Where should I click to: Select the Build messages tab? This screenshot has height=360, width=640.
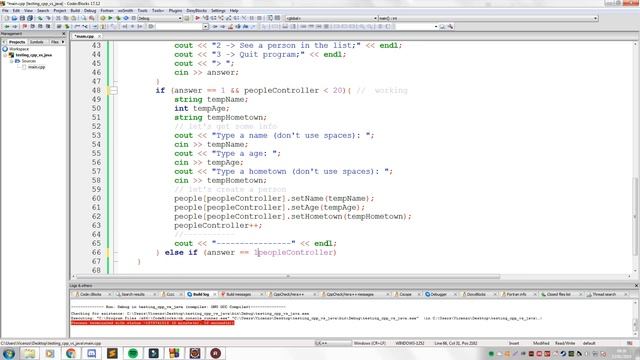coord(239,294)
